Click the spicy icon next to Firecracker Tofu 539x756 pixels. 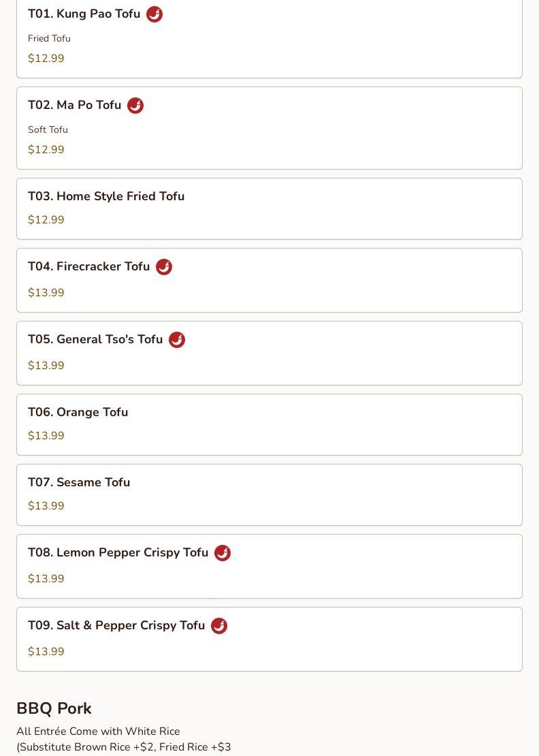pyautogui.click(x=164, y=266)
